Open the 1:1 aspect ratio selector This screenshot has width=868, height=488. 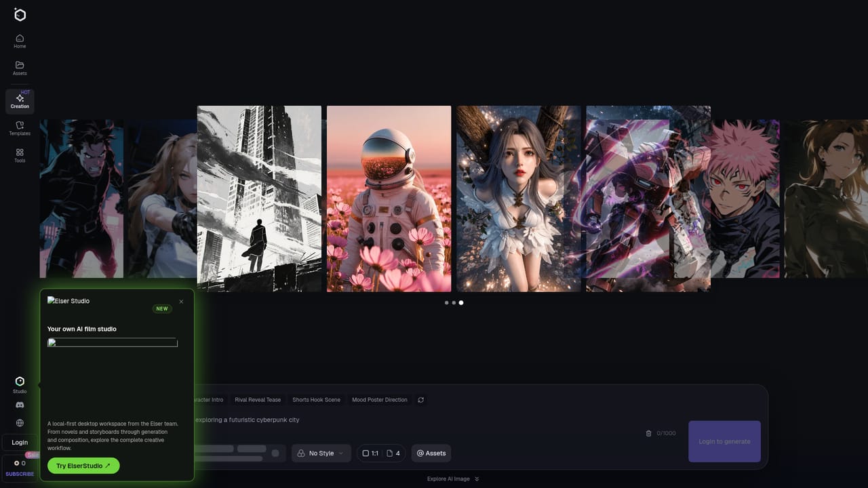click(370, 453)
